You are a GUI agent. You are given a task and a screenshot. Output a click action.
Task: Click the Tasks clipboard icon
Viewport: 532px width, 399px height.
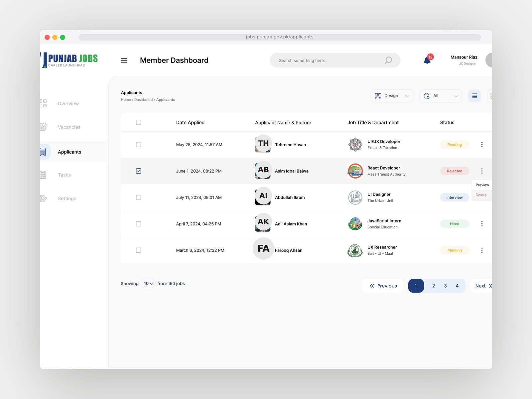pos(43,175)
